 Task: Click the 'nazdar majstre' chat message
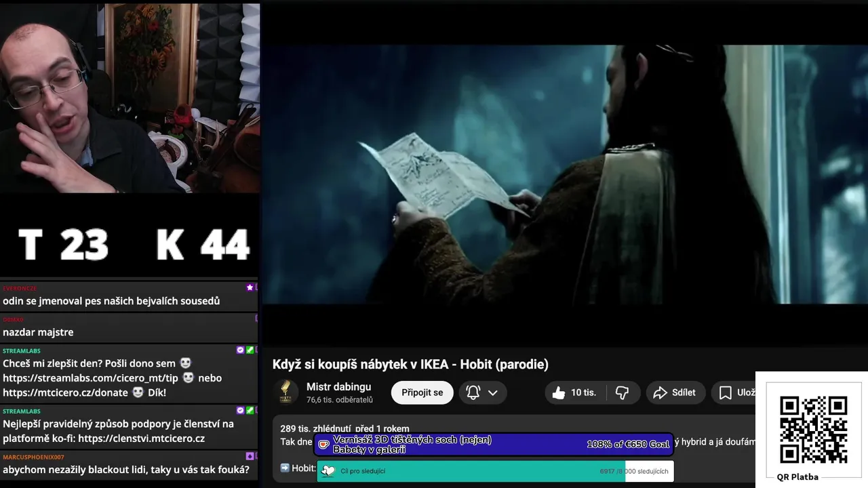pyautogui.click(x=38, y=332)
